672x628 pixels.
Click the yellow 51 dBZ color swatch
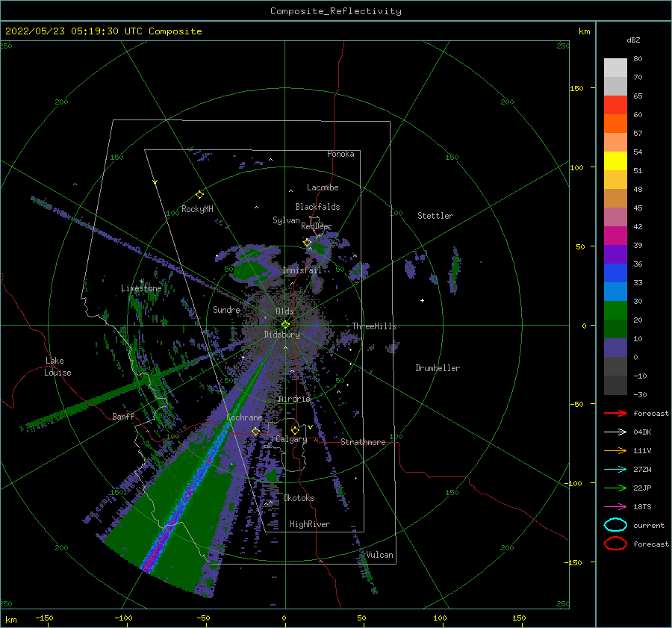tap(615, 161)
